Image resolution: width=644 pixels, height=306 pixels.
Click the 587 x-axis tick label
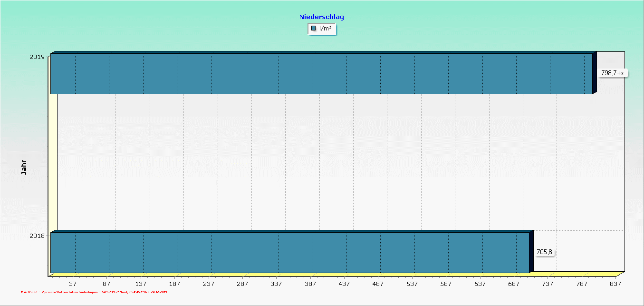(x=446, y=284)
